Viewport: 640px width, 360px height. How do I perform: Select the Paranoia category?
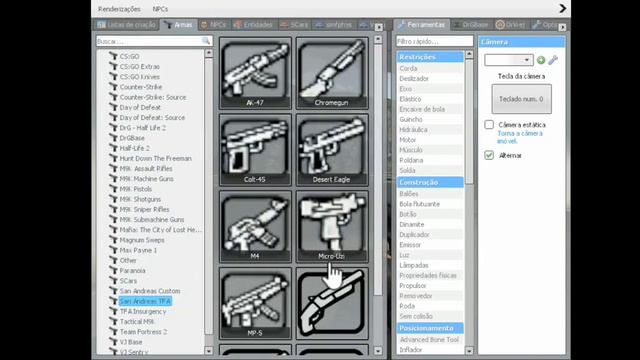[x=132, y=271]
